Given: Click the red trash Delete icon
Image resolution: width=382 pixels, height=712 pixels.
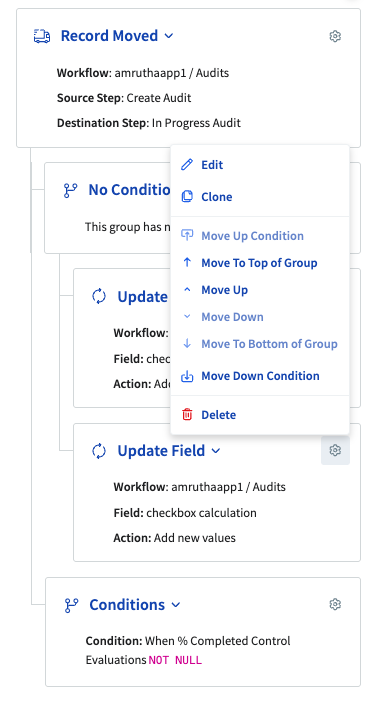Looking at the screenshot, I should (x=187, y=414).
